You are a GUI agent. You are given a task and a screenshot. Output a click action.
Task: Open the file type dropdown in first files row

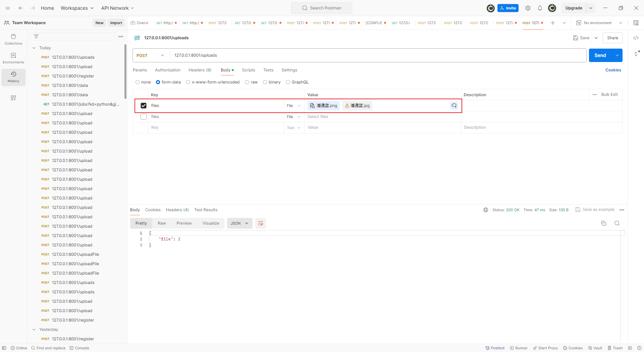[x=293, y=106]
